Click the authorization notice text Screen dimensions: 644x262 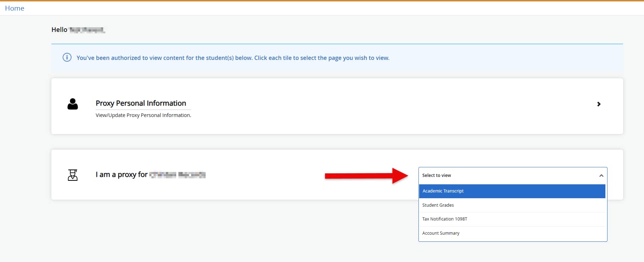pyautogui.click(x=233, y=58)
